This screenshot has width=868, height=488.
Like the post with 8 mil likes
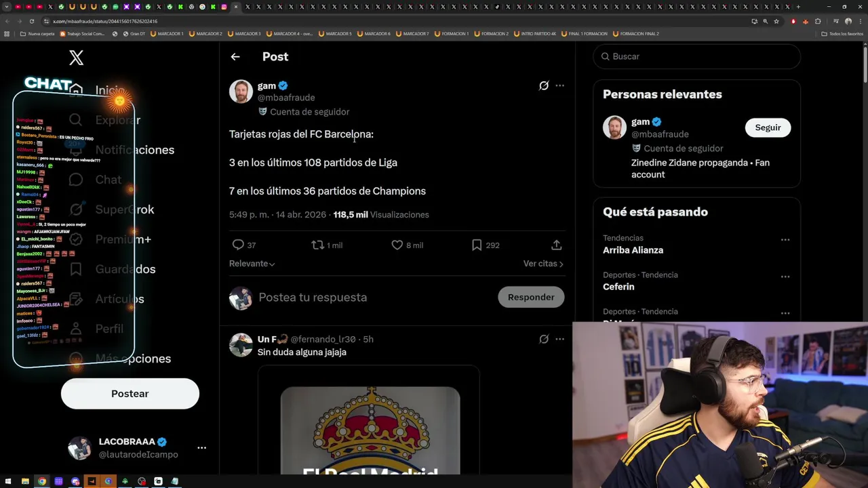coord(407,245)
